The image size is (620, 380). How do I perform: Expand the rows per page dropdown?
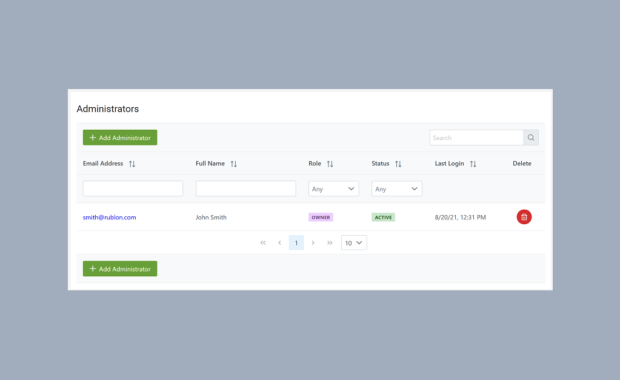pyautogui.click(x=354, y=243)
